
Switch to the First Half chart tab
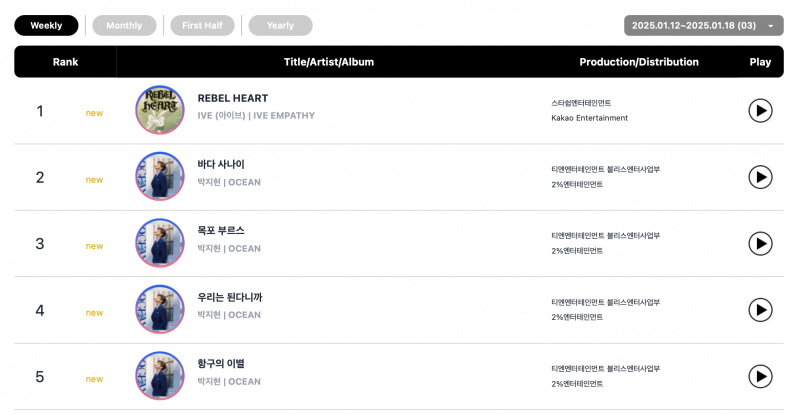click(x=202, y=26)
